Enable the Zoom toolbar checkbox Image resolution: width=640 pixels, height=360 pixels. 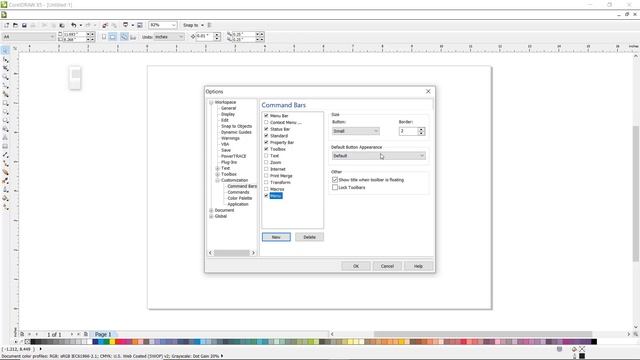tap(266, 162)
